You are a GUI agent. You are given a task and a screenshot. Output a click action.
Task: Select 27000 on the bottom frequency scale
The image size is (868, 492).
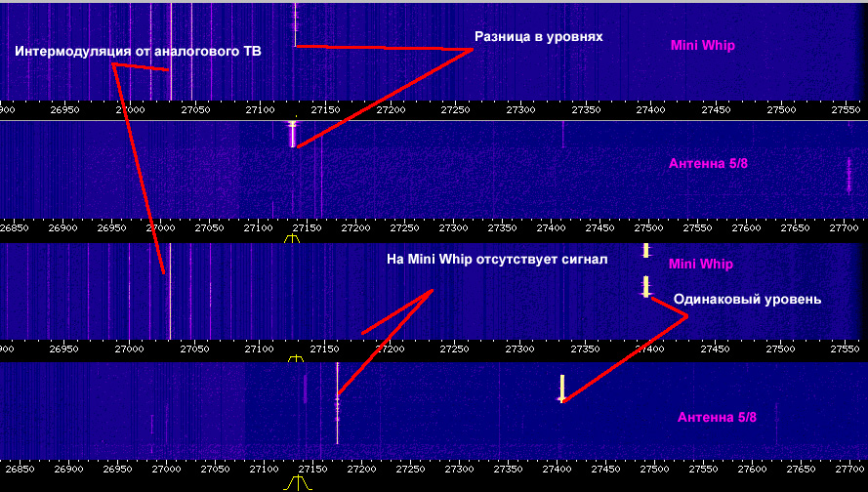coord(166,469)
